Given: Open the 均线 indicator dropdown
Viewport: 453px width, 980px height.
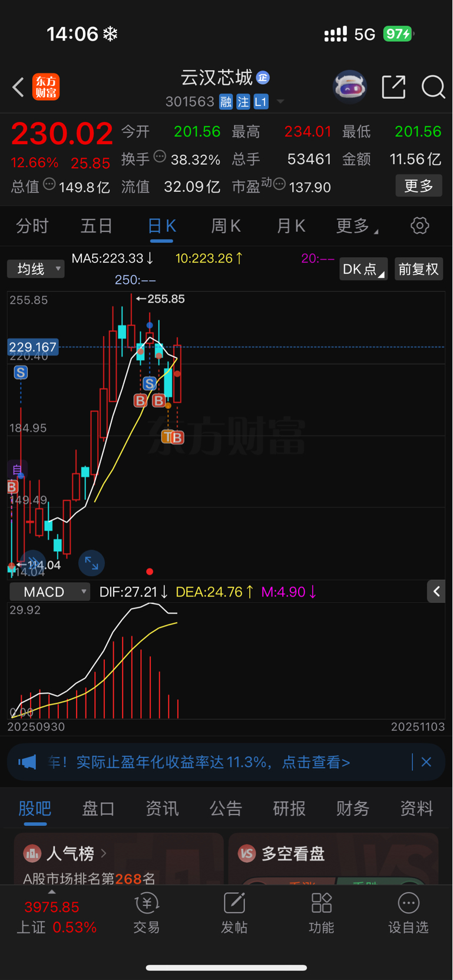Looking at the screenshot, I should pos(36,269).
